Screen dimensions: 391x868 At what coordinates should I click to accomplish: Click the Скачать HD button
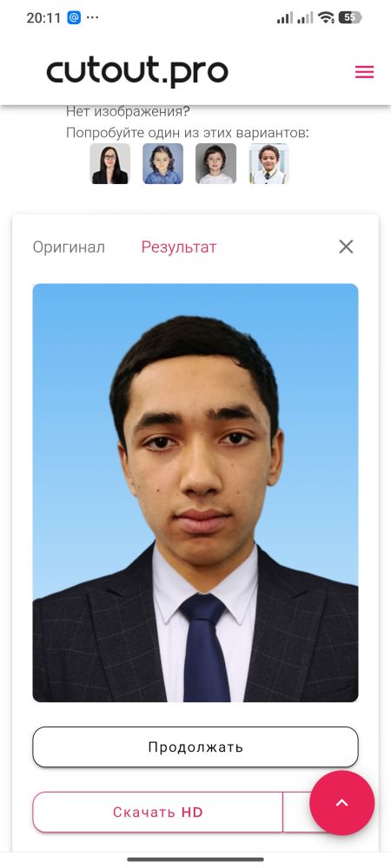(x=158, y=812)
